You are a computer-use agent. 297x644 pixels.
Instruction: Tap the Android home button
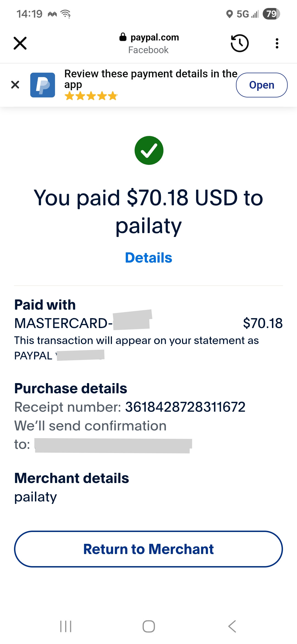tap(149, 626)
